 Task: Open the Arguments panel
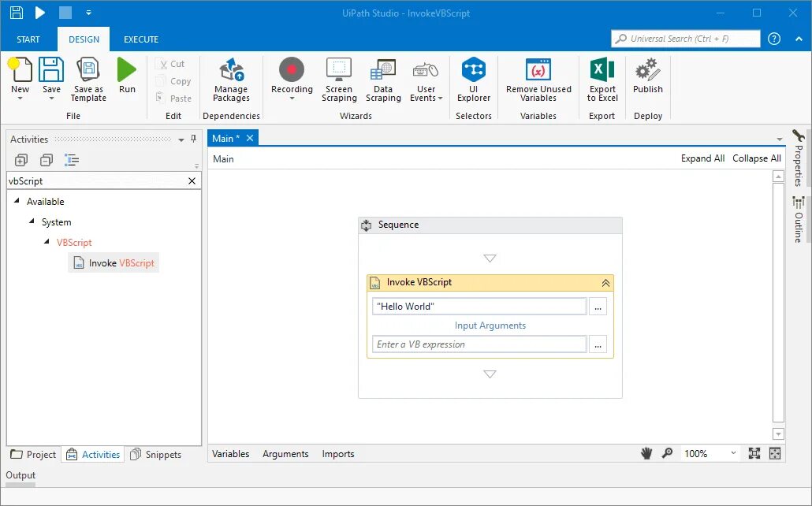pyautogui.click(x=285, y=454)
